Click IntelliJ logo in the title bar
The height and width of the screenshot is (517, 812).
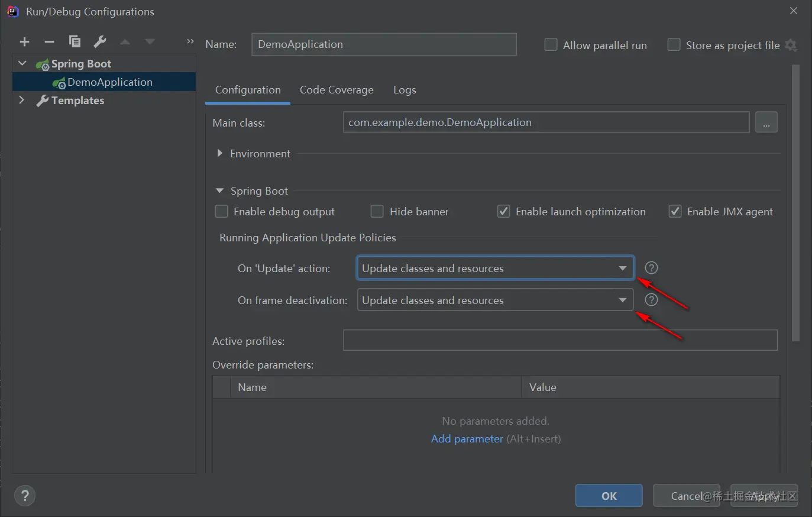(x=12, y=11)
